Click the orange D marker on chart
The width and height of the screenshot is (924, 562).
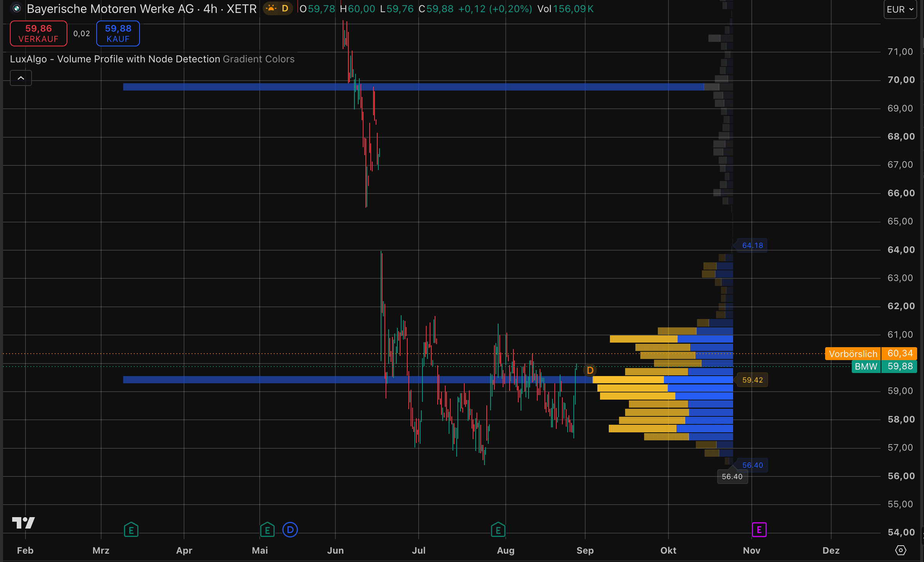point(590,370)
